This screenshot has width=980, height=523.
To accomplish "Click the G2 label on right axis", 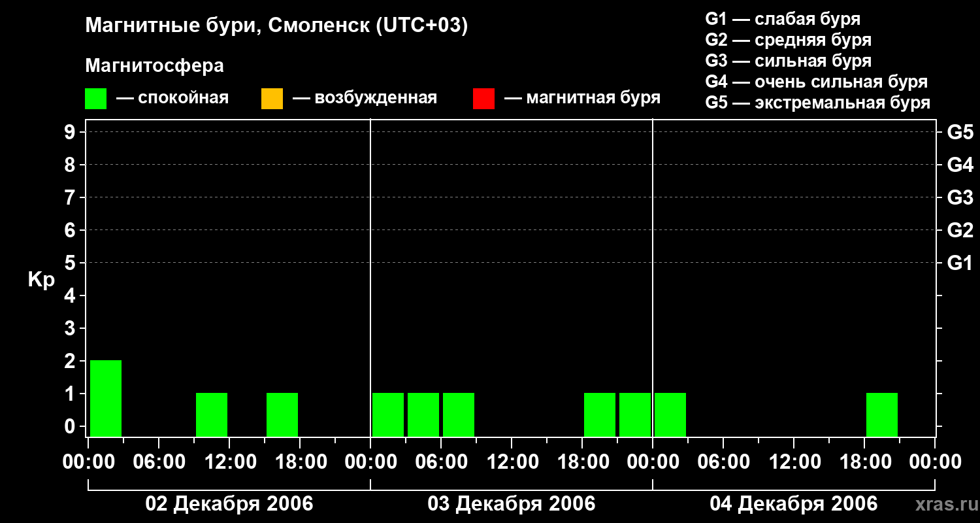I will point(960,230).
